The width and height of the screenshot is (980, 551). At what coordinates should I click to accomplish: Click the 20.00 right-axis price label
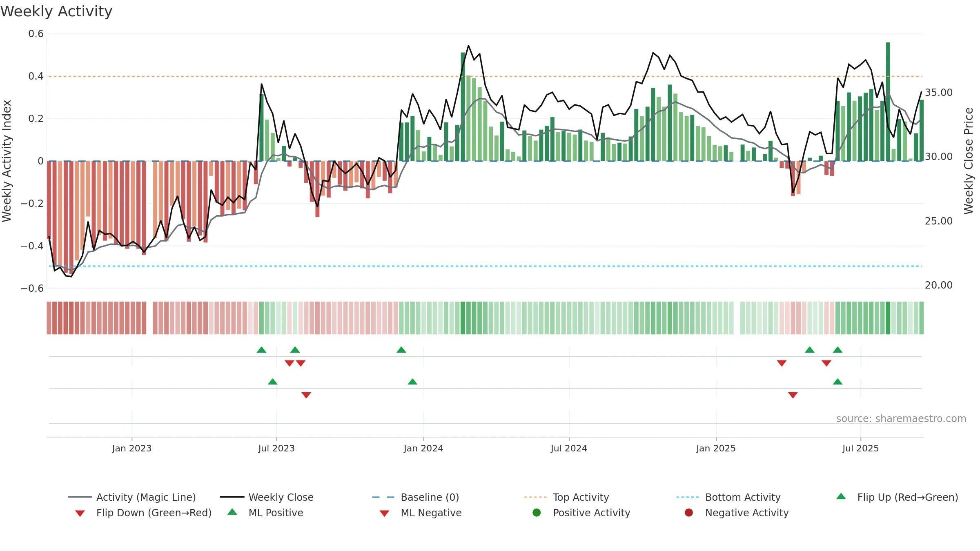tap(939, 285)
